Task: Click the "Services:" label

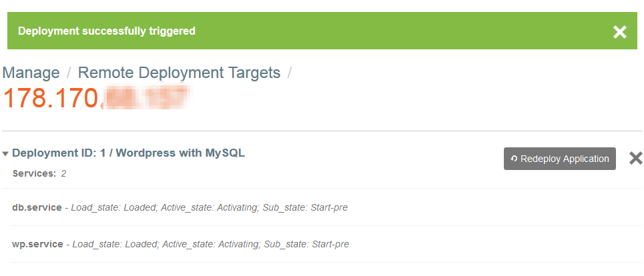Action: pyautogui.click(x=34, y=173)
